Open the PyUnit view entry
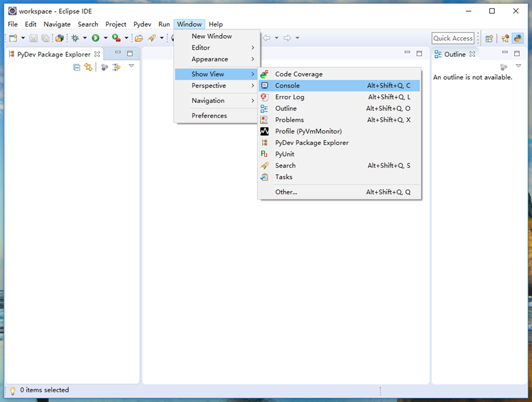 339,154
